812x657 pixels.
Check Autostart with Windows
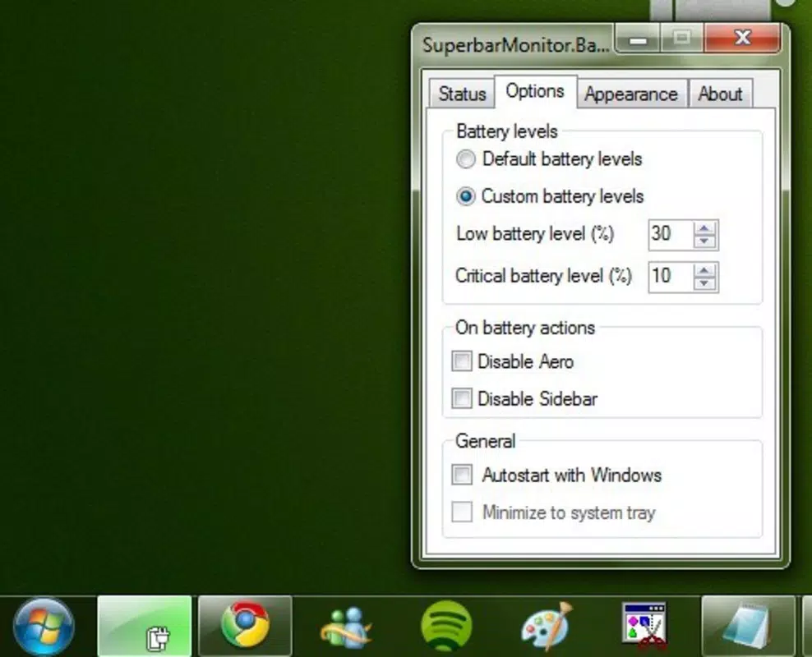pyautogui.click(x=461, y=475)
